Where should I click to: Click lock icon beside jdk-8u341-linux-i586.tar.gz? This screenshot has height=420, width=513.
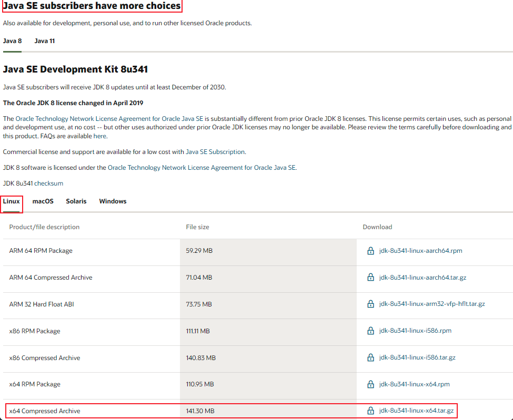(x=370, y=357)
